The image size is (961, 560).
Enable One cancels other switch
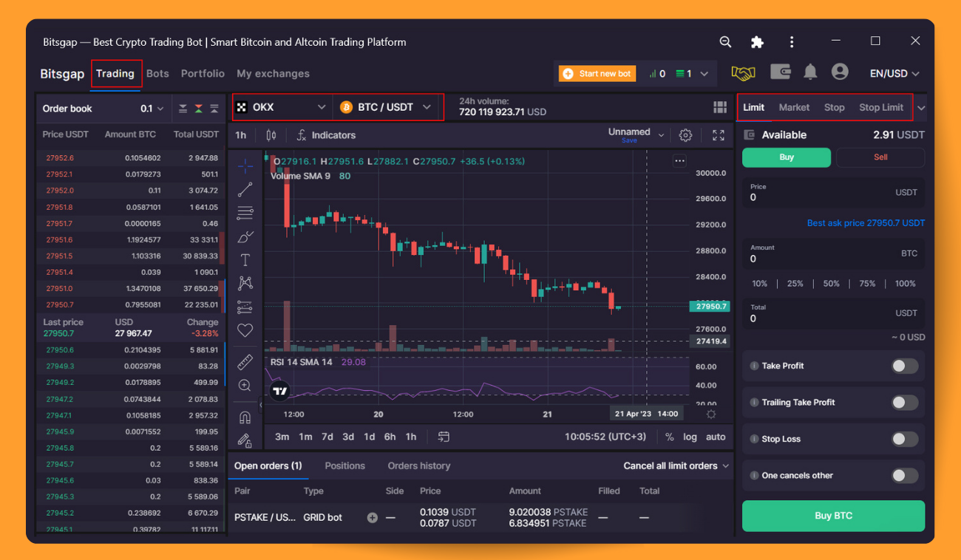[905, 476]
